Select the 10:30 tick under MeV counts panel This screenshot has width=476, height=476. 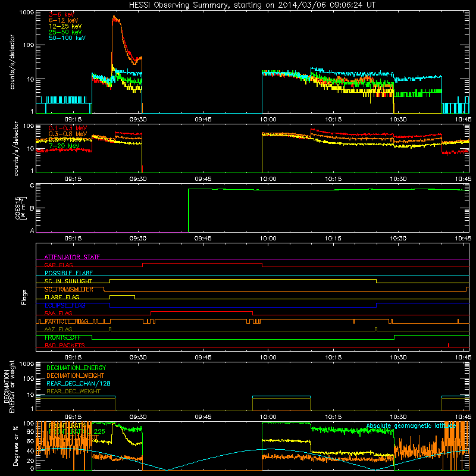coord(398,179)
